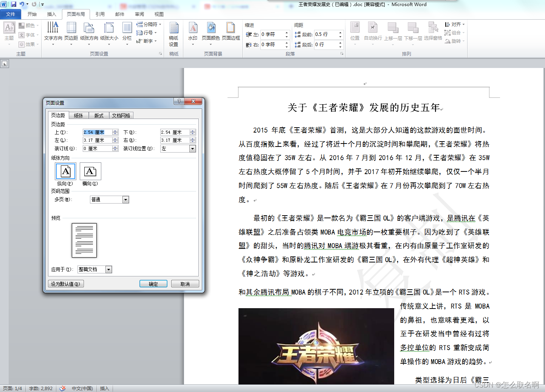The height and width of the screenshot is (392, 545).
Task: Open Page Setup dialog launcher in ribbon
Action: pos(160,54)
